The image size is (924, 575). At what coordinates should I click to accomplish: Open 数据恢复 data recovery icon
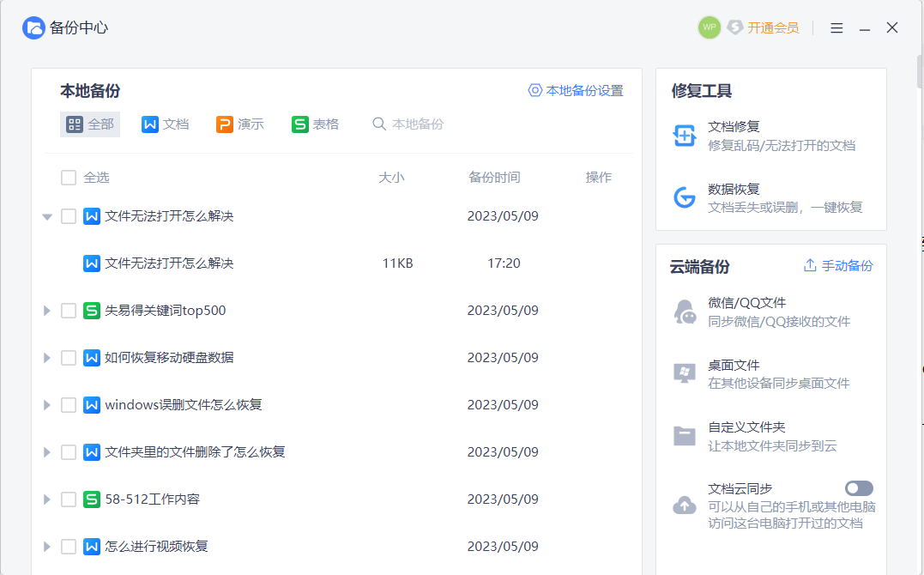tap(684, 197)
